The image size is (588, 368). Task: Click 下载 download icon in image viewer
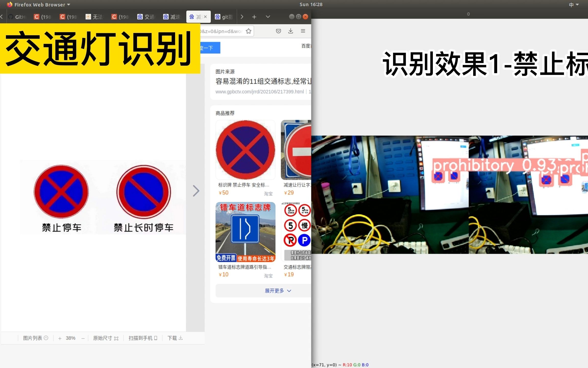point(181,338)
